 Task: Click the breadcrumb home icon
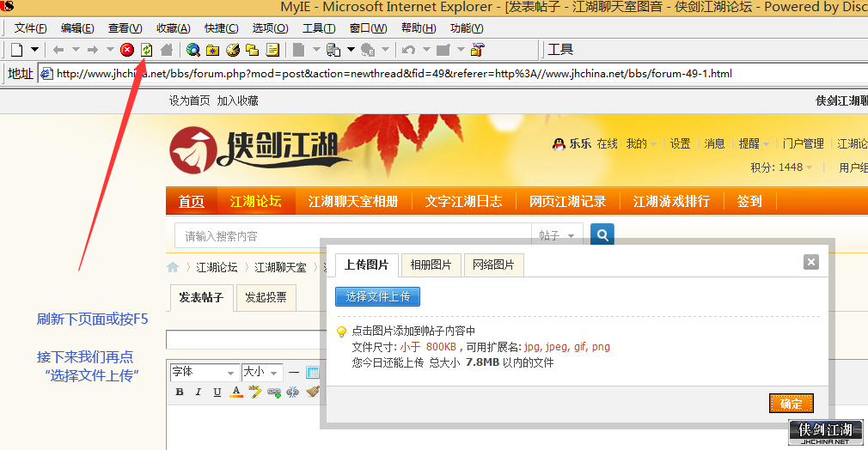pos(173,268)
